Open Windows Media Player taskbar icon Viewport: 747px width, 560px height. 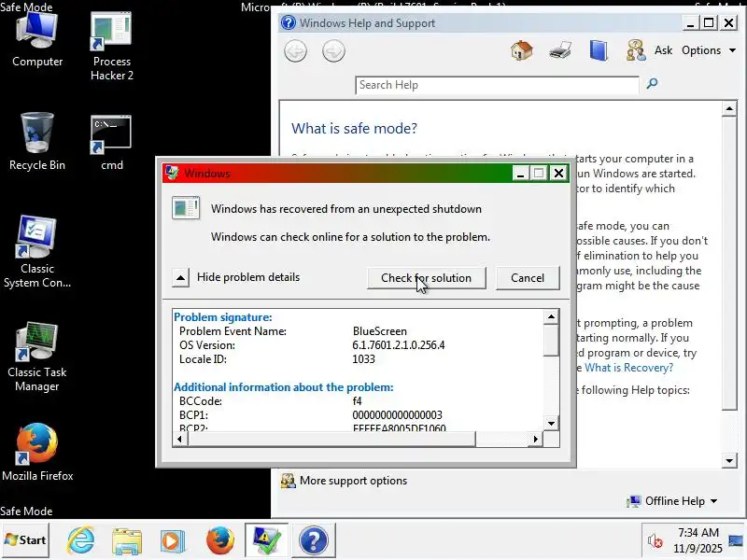click(172, 541)
